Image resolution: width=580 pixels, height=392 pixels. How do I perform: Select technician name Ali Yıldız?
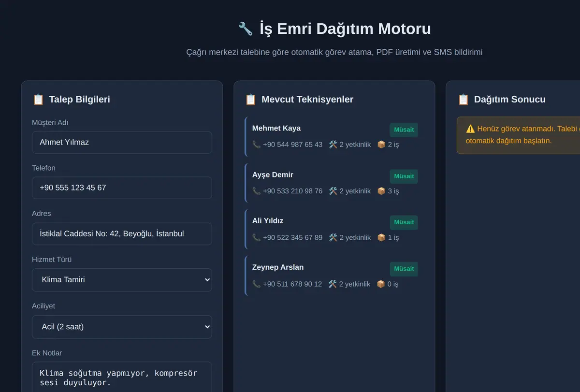[x=268, y=221]
